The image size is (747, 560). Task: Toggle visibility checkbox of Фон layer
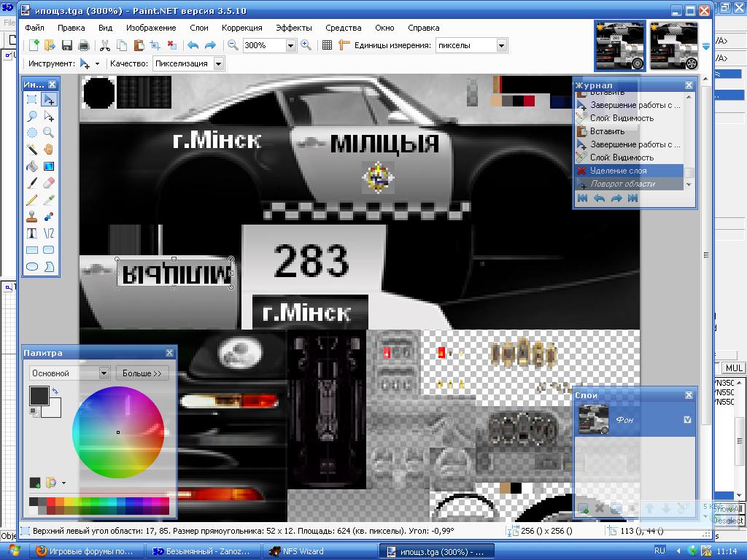tap(687, 419)
